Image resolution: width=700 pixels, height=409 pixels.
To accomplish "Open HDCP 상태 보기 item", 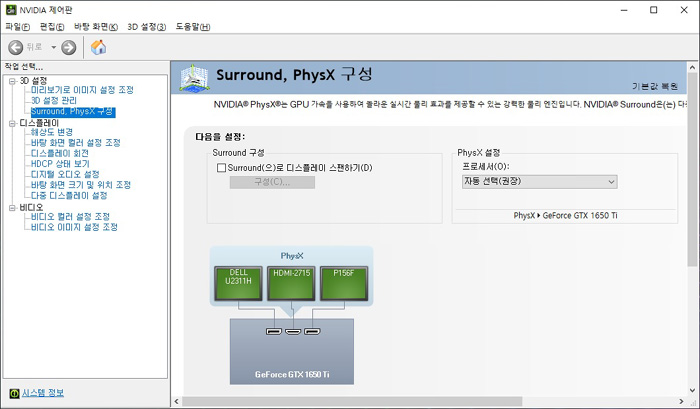I will point(60,164).
